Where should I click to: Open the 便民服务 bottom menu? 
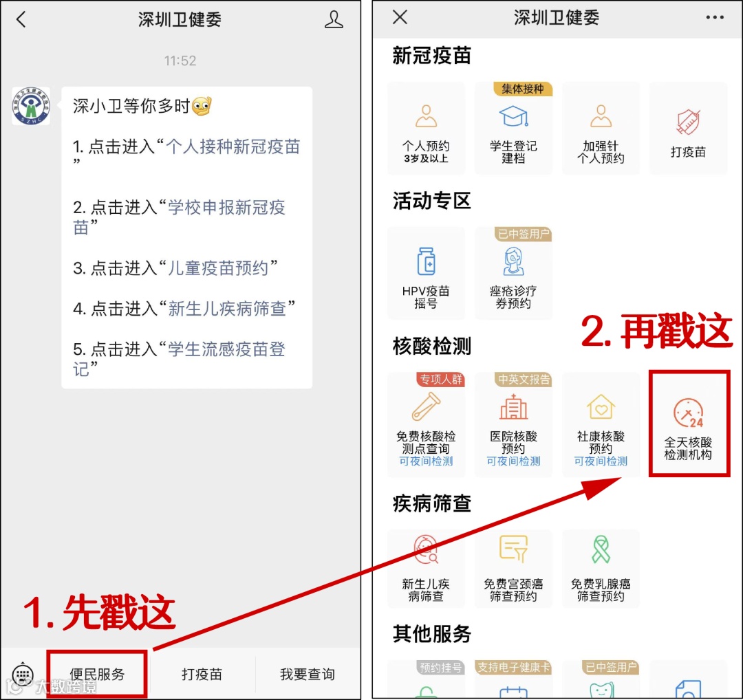97,674
